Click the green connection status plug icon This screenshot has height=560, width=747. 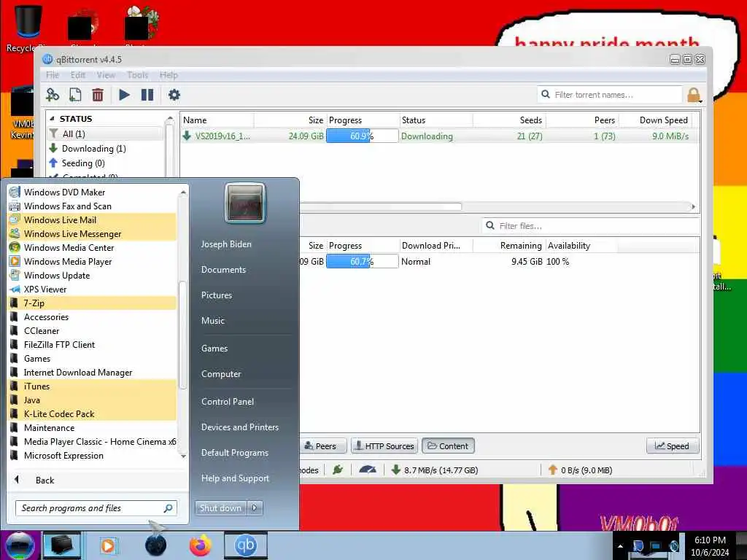[338, 470]
